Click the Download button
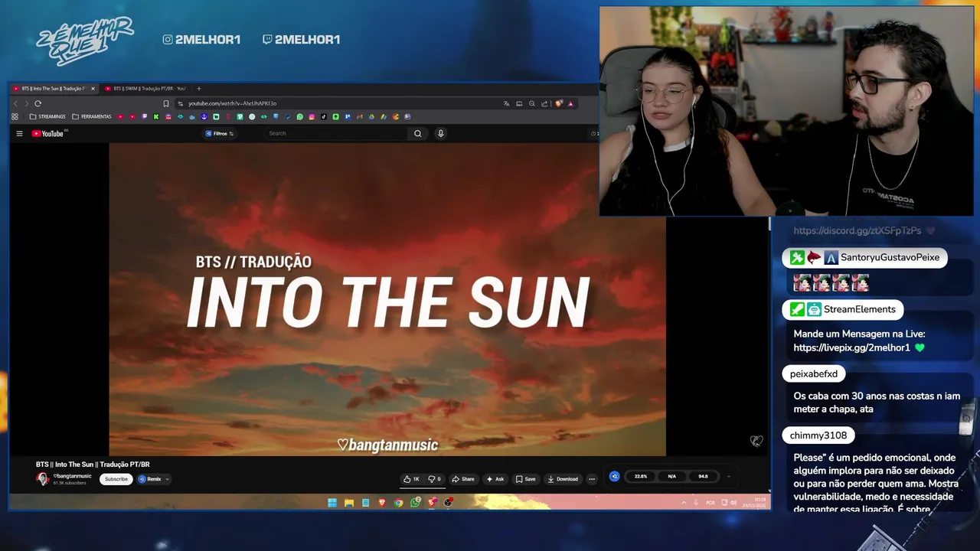Image resolution: width=980 pixels, height=551 pixels. (x=563, y=479)
